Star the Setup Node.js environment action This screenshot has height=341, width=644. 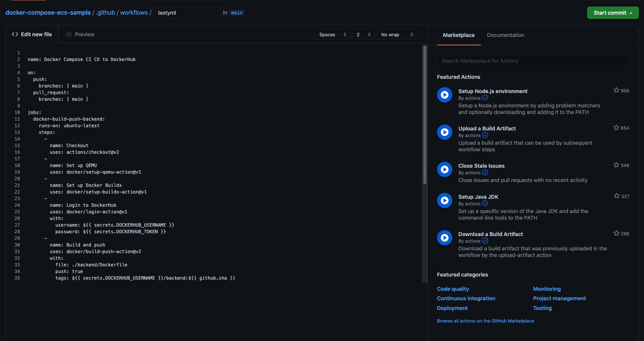[616, 90]
